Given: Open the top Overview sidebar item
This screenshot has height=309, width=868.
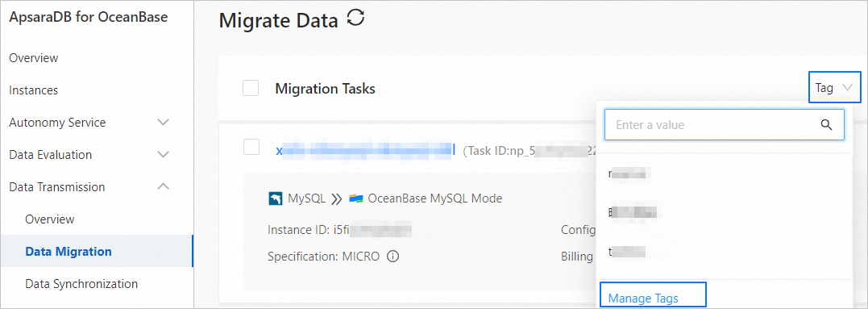Looking at the screenshot, I should tap(34, 57).
